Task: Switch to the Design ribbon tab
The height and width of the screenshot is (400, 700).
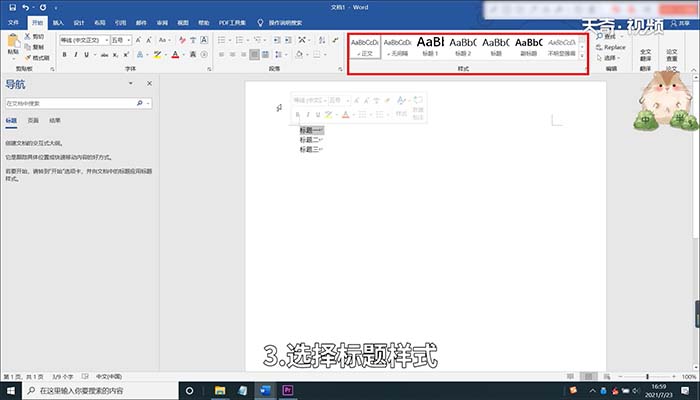Action: (79, 22)
